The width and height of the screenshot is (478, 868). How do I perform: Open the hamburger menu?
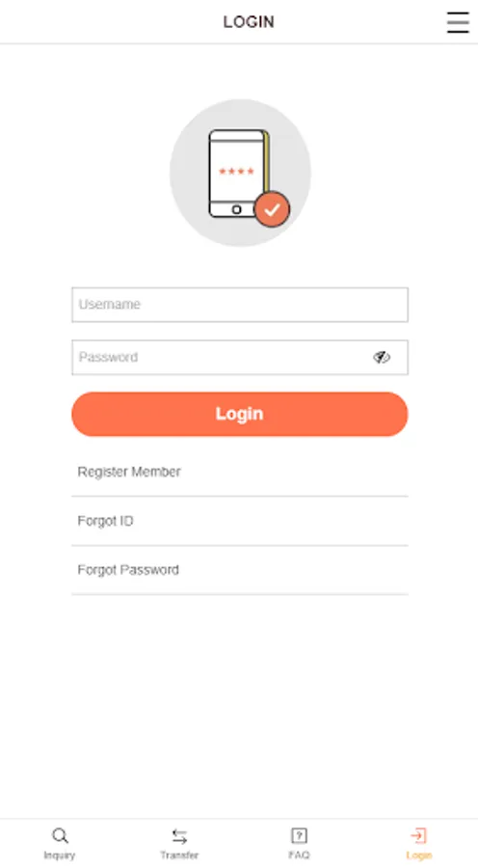pyautogui.click(x=458, y=22)
